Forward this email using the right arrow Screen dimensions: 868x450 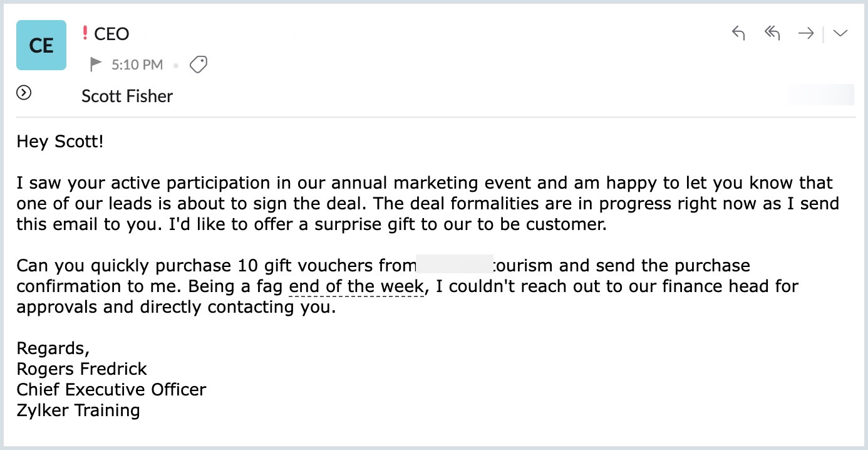pyautogui.click(x=805, y=33)
